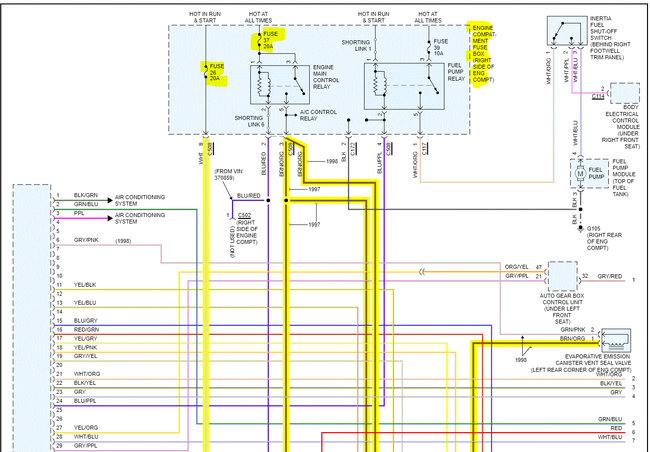
Task: Select the C117 connector label
Action: coord(424,148)
